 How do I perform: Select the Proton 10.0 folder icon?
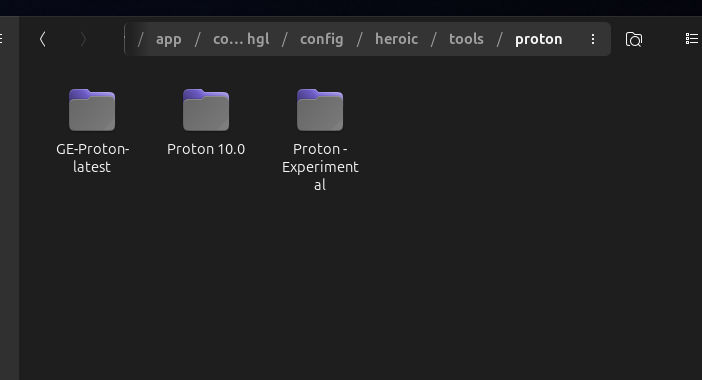click(206, 110)
